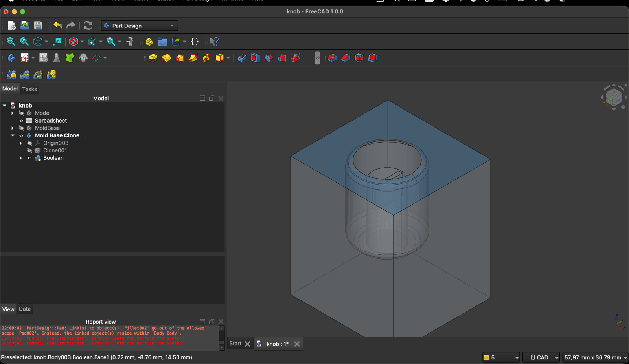629x364 pixels.
Task: Create a hole feature
Action: (255, 58)
